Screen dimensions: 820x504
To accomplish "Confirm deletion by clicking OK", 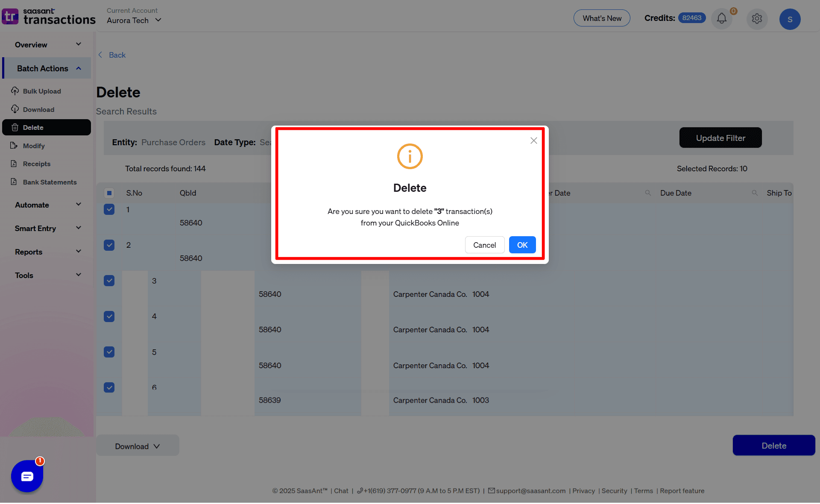I will point(522,245).
